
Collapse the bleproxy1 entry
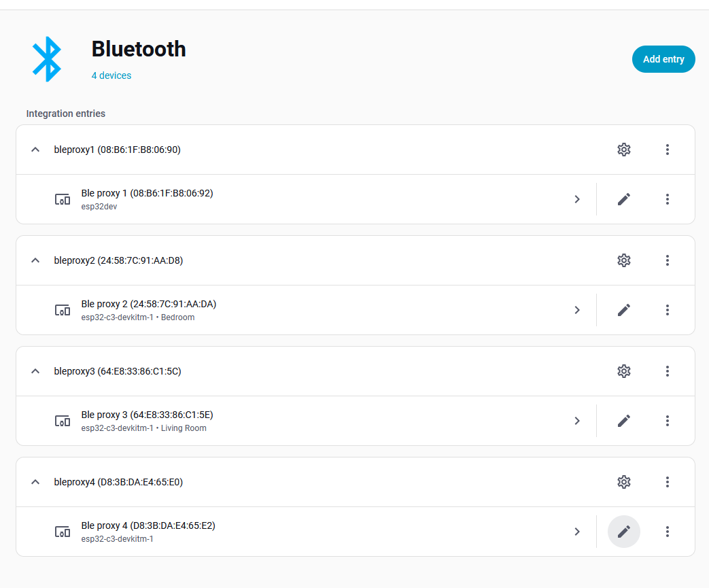pyautogui.click(x=35, y=150)
